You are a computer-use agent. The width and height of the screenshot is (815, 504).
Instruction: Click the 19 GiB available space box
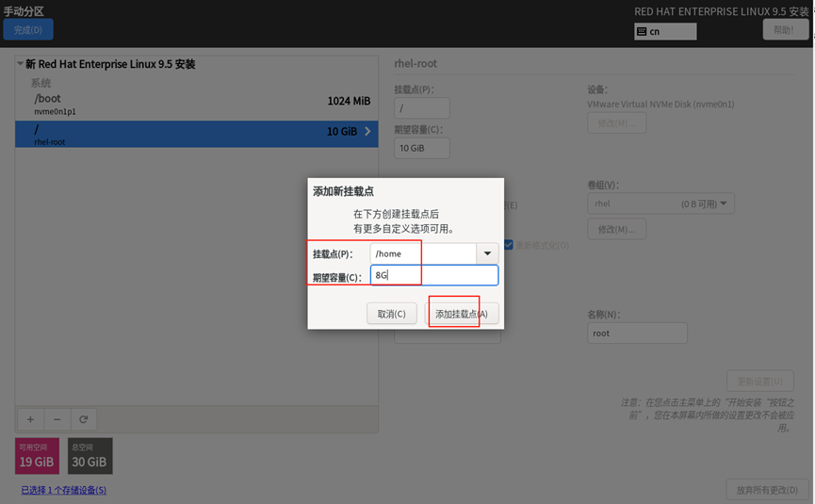pos(37,456)
